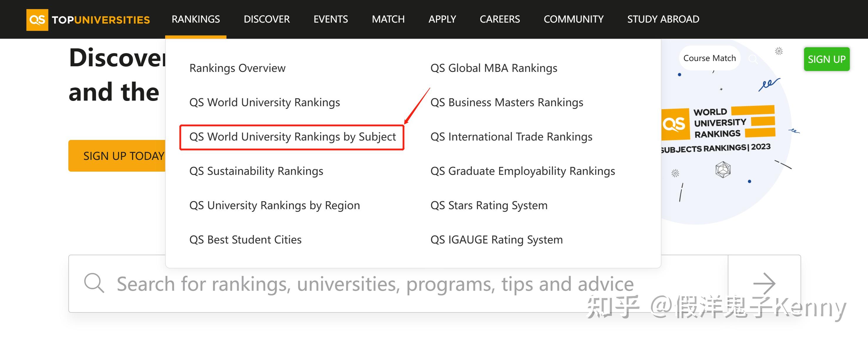Click the arrow icon to submit search

coord(764,283)
